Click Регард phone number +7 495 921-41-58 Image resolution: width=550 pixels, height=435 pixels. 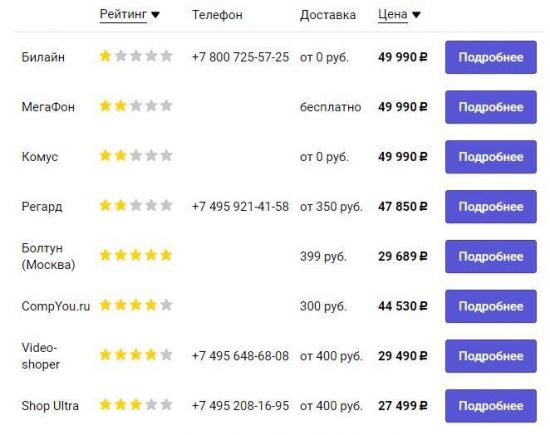[x=240, y=207]
